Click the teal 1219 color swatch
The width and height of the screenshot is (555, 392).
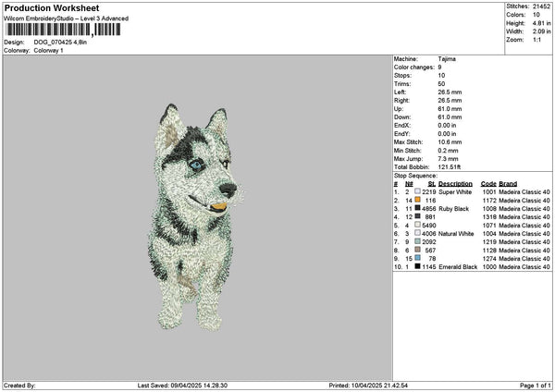click(418, 241)
